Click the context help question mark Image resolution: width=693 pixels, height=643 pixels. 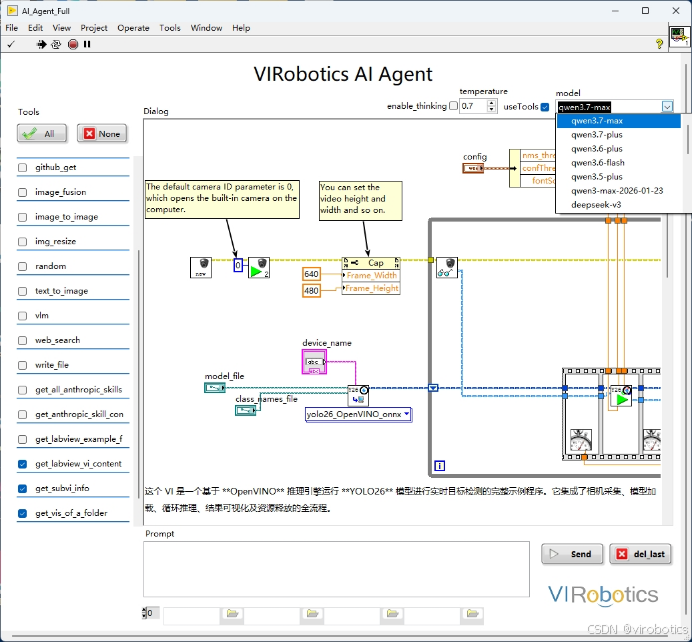click(x=659, y=43)
